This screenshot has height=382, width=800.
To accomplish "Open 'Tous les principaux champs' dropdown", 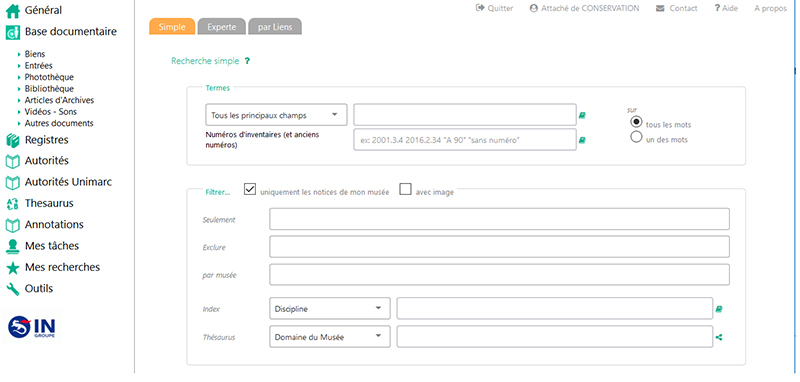I will click(x=276, y=115).
